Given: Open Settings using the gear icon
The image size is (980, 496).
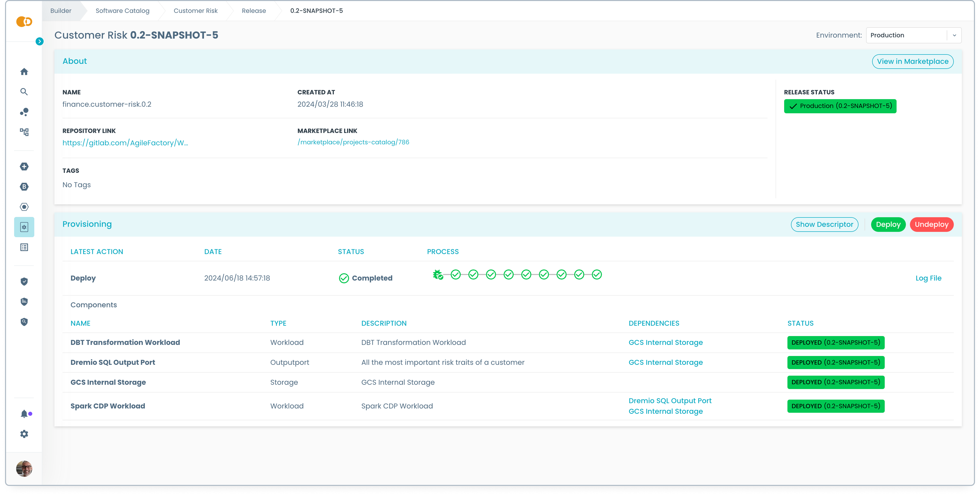Looking at the screenshot, I should [24, 434].
